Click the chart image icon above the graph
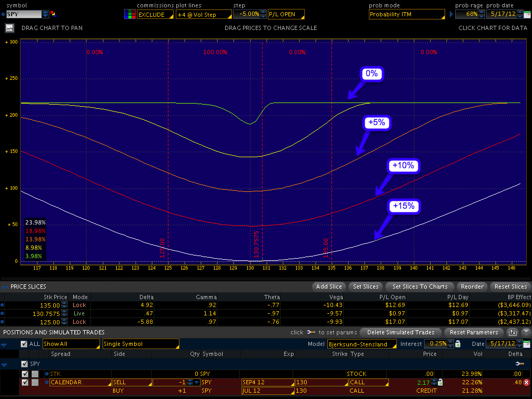 [x=9, y=28]
